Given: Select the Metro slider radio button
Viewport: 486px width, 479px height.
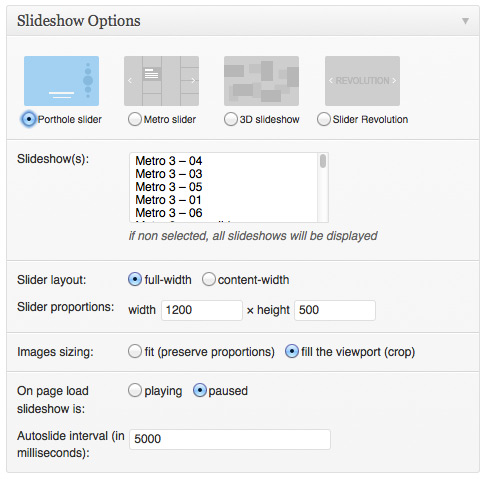Looking at the screenshot, I should click(x=135, y=119).
